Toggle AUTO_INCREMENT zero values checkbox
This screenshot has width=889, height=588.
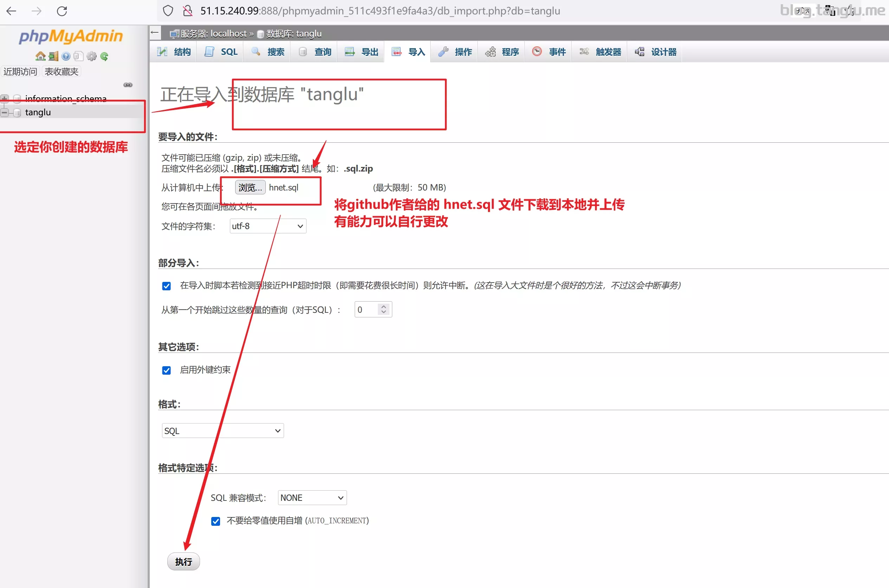point(215,521)
